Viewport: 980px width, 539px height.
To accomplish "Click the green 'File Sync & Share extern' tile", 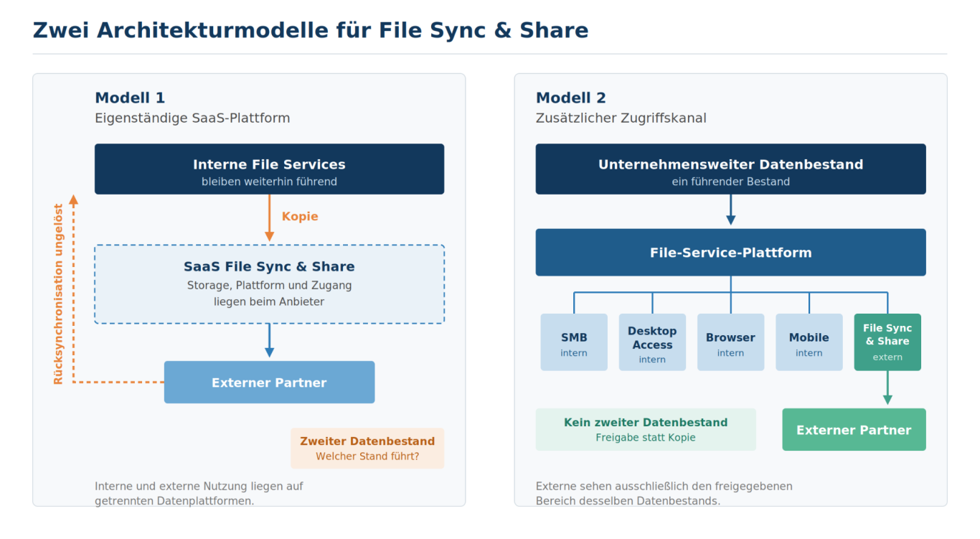I will coord(887,342).
